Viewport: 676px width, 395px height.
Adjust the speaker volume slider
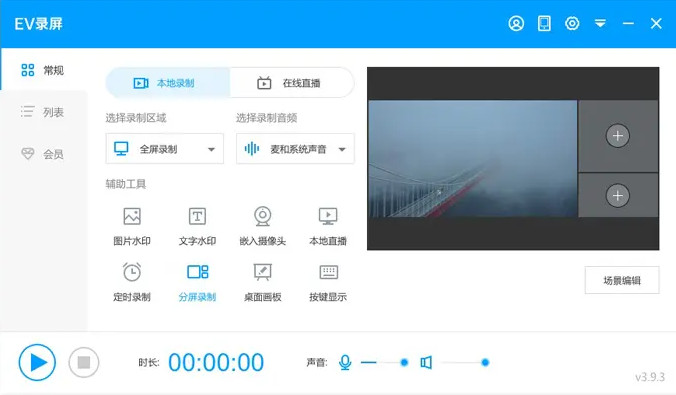point(465,362)
